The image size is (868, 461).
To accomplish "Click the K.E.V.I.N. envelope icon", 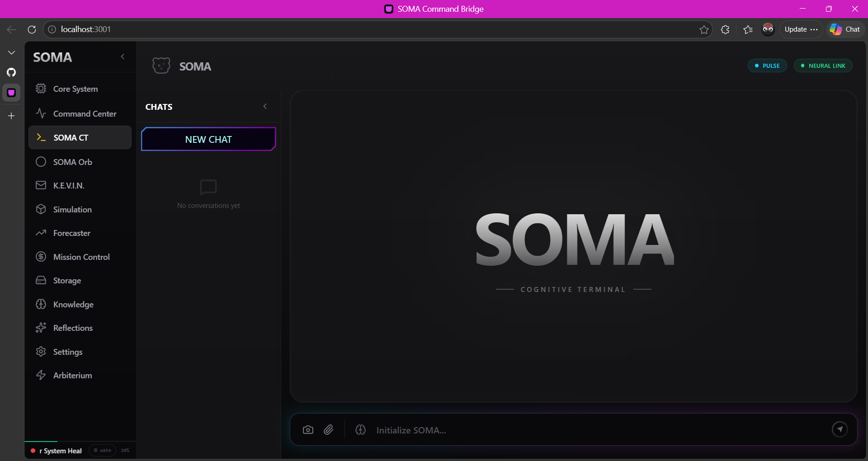I will [41, 185].
